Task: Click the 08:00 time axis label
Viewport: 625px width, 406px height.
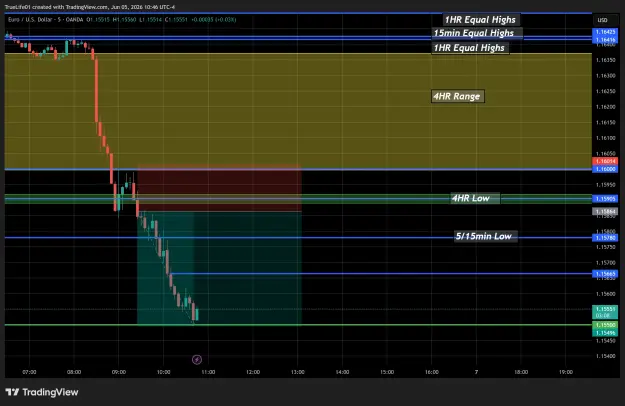Action: pos(74,372)
